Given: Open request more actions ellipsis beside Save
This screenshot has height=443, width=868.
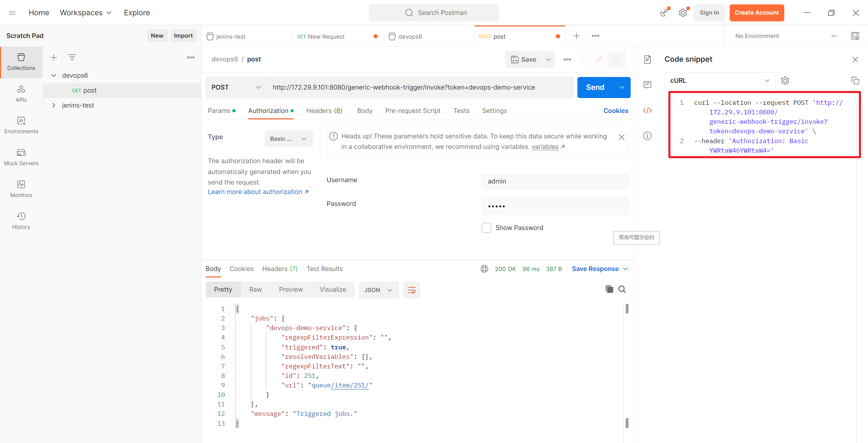Looking at the screenshot, I should pos(567,60).
